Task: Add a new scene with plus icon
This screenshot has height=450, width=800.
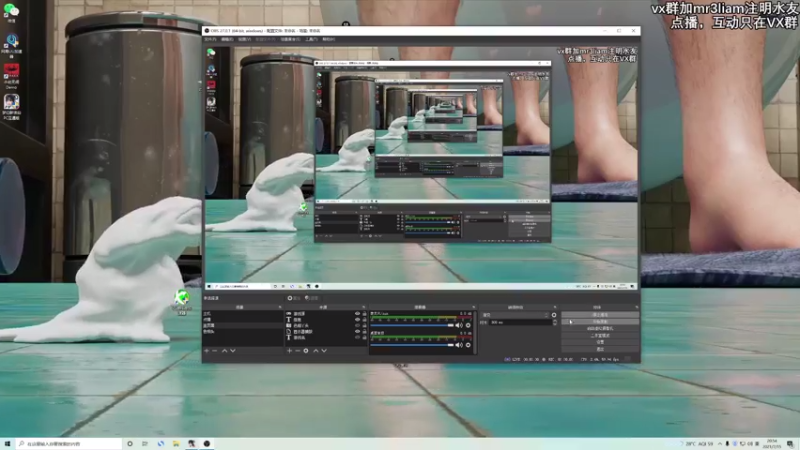Action: [x=207, y=351]
